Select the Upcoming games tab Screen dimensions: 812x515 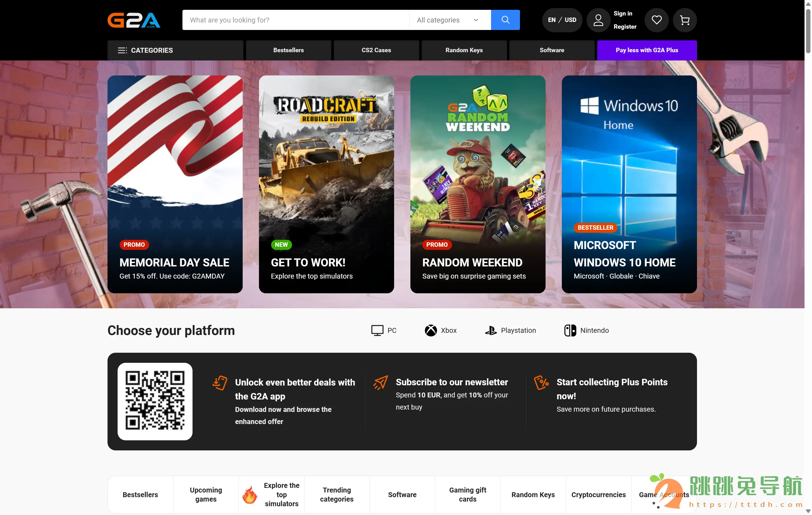pos(206,494)
